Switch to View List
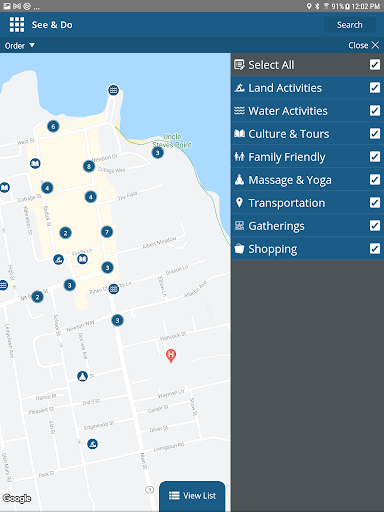This screenshot has height=512, width=384. point(192,496)
